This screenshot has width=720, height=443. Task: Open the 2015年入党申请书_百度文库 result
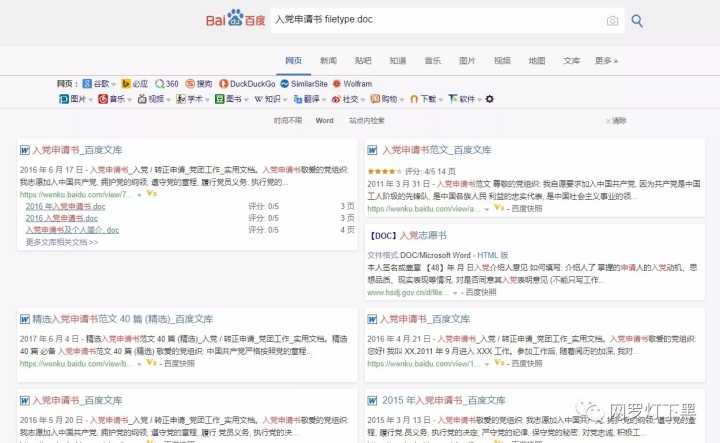444,400
